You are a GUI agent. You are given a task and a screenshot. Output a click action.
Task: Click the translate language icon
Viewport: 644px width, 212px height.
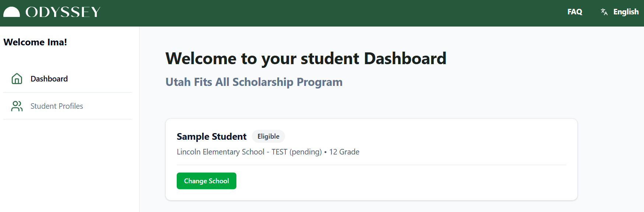pos(604,12)
